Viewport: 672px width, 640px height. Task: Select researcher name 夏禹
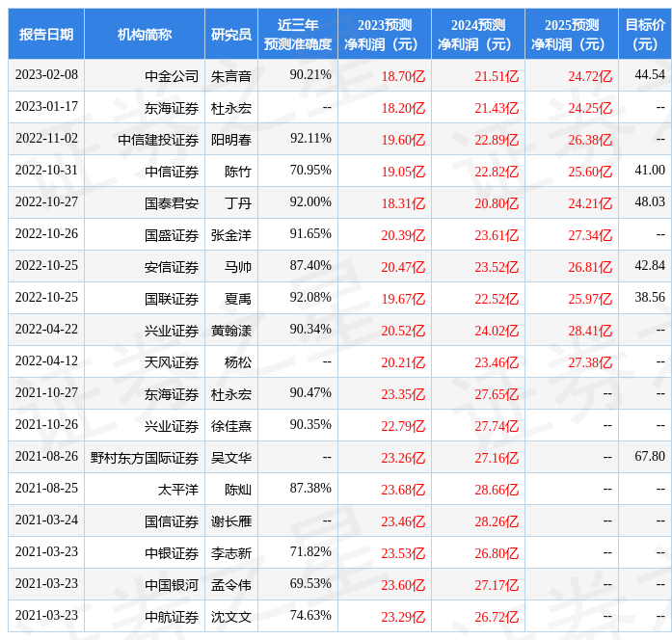pos(238,299)
